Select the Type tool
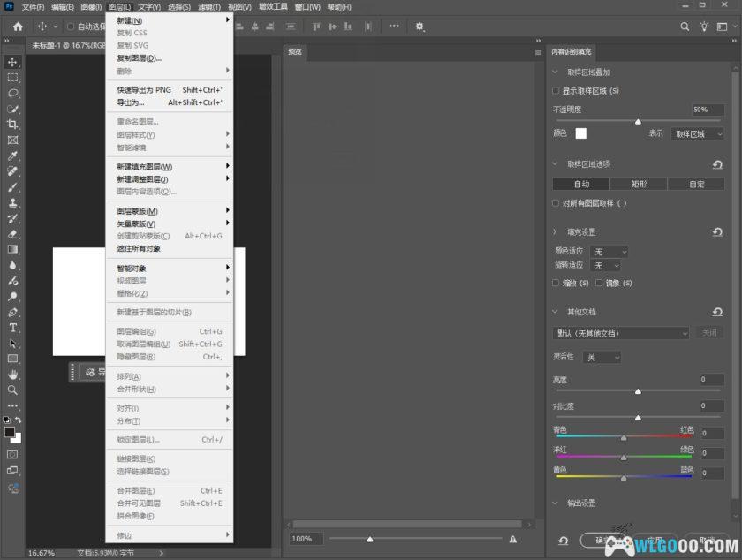The width and height of the screenshot is (742, 560). tap(12, 328)
